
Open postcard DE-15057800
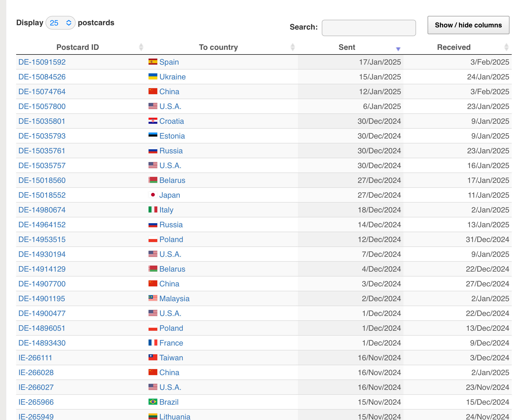tap(42, 106)
